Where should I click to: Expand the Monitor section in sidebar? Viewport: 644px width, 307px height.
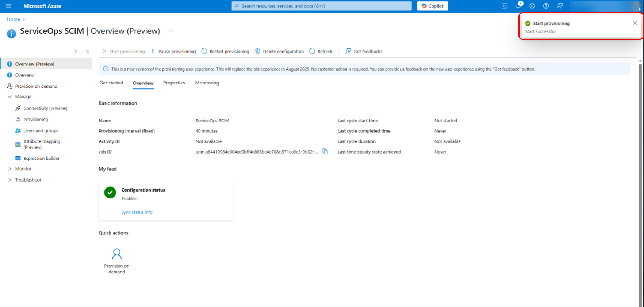[10, 169]
